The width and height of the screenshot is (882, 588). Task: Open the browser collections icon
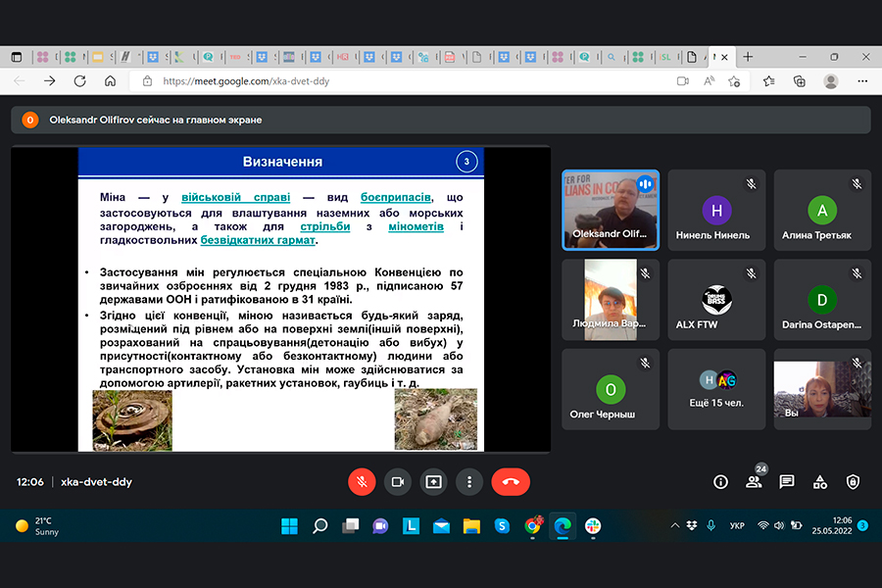coord(800,81)
